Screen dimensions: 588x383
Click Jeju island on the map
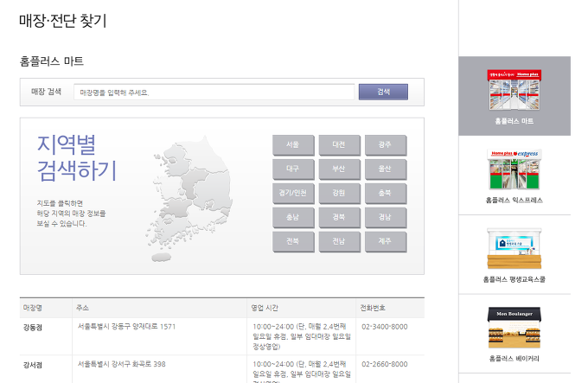[161, 257]
